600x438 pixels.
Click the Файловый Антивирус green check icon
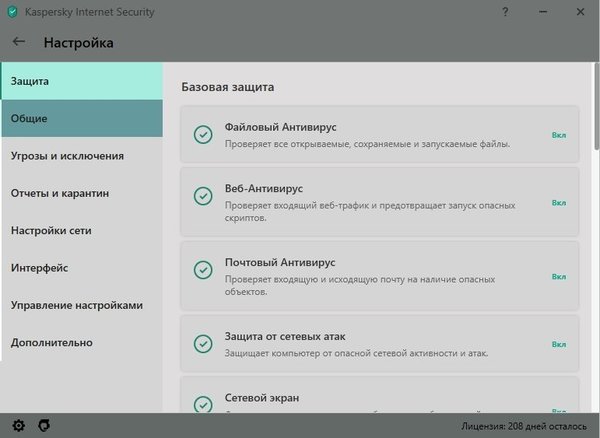coord(203,135)
